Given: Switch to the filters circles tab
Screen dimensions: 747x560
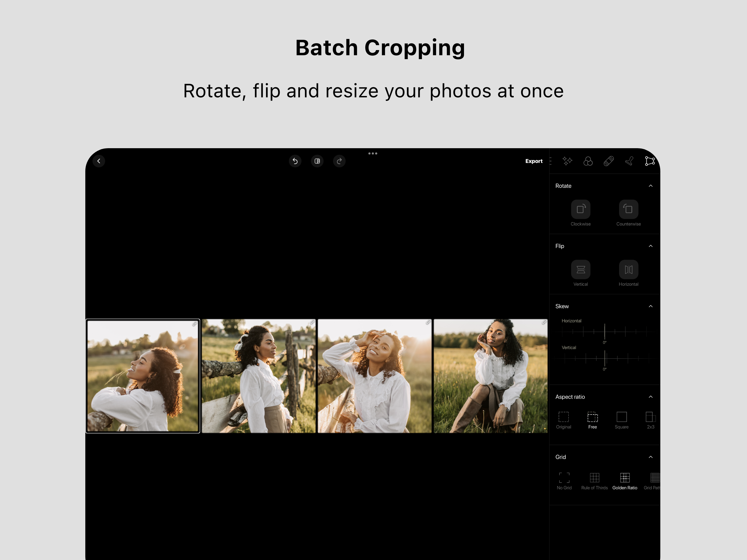Looking at the screenshot, I should [x=588, y=161].
